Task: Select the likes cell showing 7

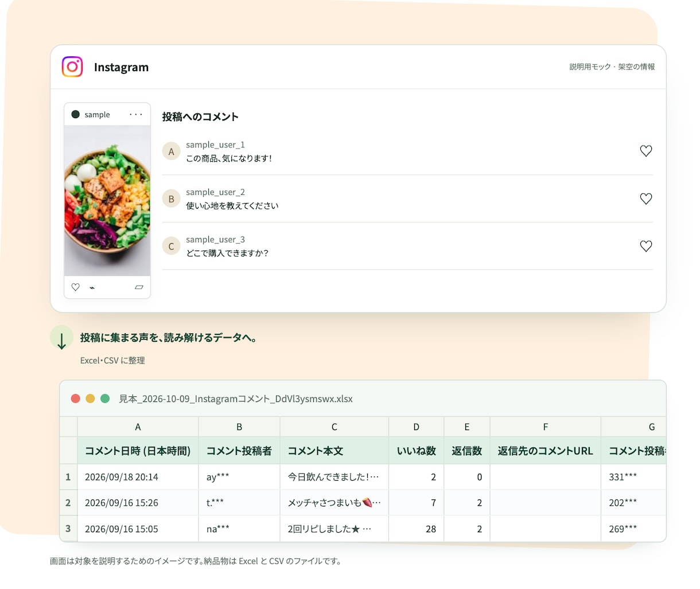Action: coord(417,502)
